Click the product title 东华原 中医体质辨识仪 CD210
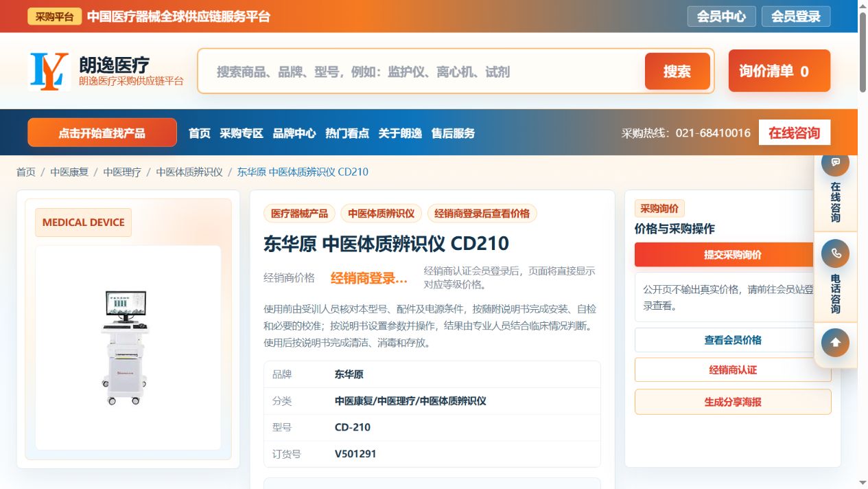 (x=386, y=244)
